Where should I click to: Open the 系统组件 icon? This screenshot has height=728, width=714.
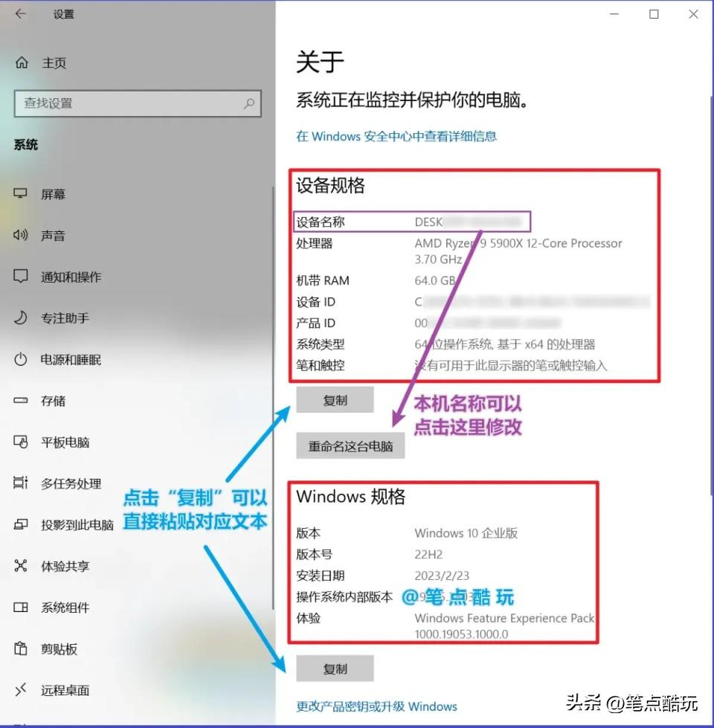20,608
